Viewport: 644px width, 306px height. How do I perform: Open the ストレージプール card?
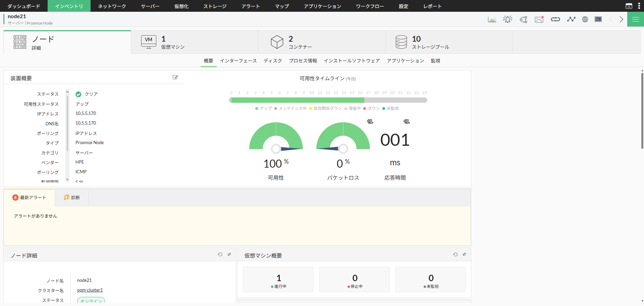(x=449, y=42)
